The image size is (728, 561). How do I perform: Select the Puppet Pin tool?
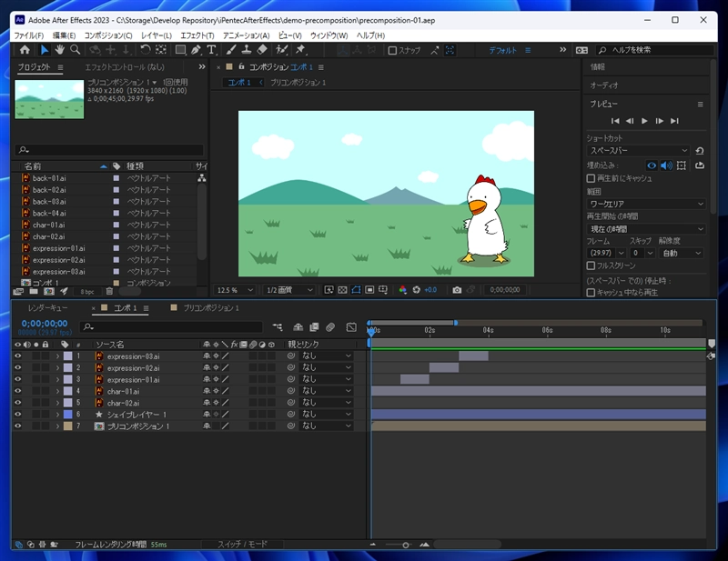(x=300, y=50)
